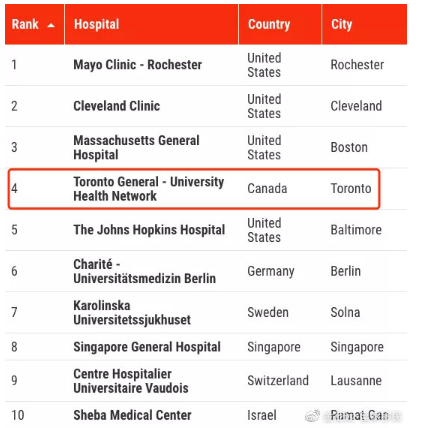Click the Lausanne city cell
The height and width of the screenshot is (428, 432).
[356, 381]
